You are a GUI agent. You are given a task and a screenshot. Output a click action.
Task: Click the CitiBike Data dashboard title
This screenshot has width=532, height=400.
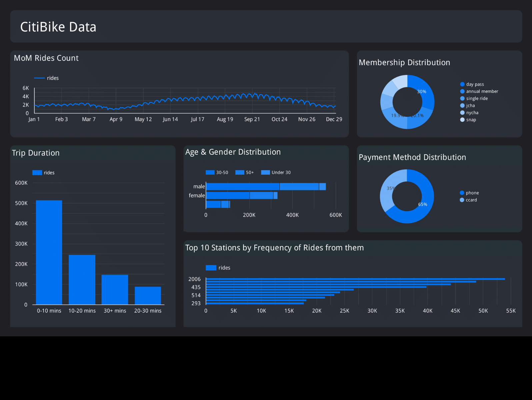pyautogui.click(x=58, y=27)
